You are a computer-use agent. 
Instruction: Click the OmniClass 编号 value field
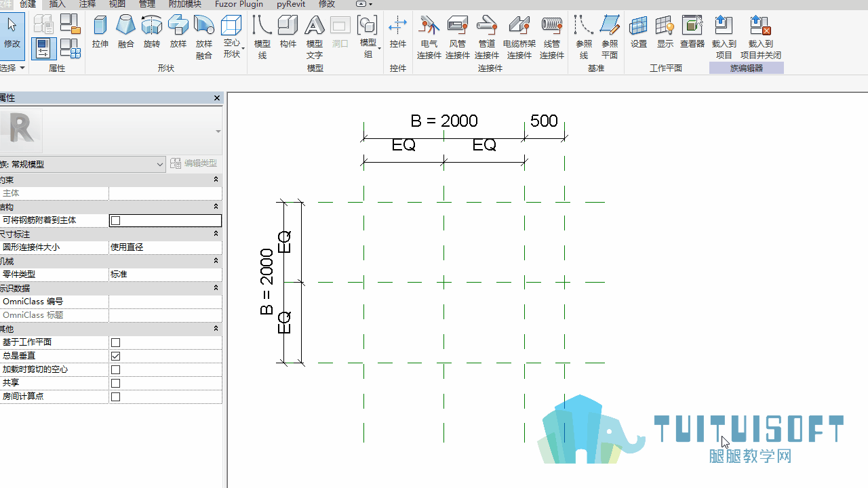(x=165, y=302)
